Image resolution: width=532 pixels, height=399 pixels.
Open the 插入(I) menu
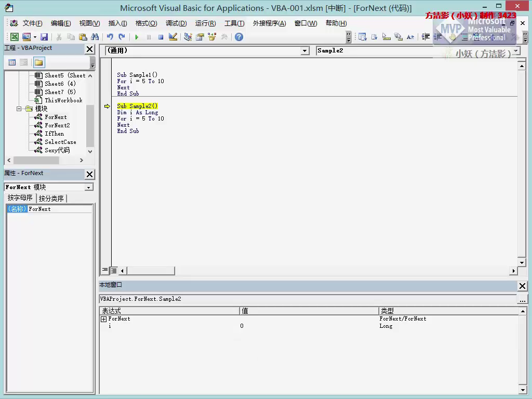(117, 23)
